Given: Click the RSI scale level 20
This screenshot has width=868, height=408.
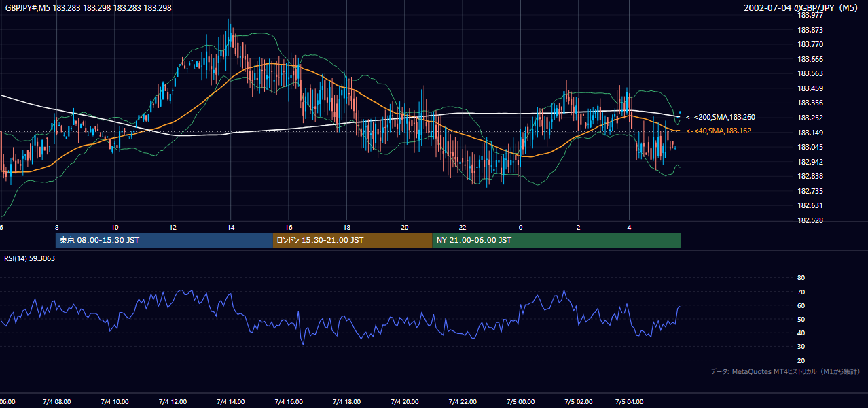Looking at the screenshot, I should tap(801, 360).
